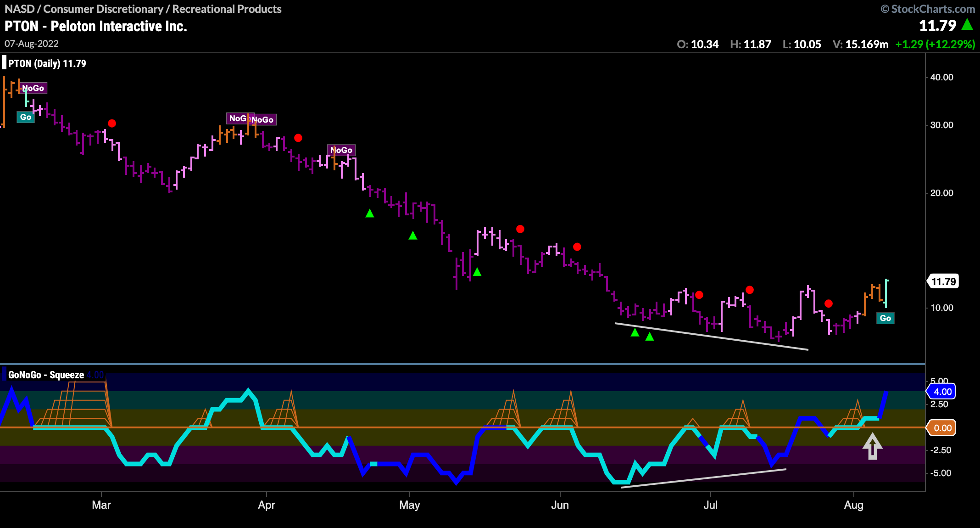
Task: Click the 07-Aug-2022 date text
Action: click(x=32, y=44)
